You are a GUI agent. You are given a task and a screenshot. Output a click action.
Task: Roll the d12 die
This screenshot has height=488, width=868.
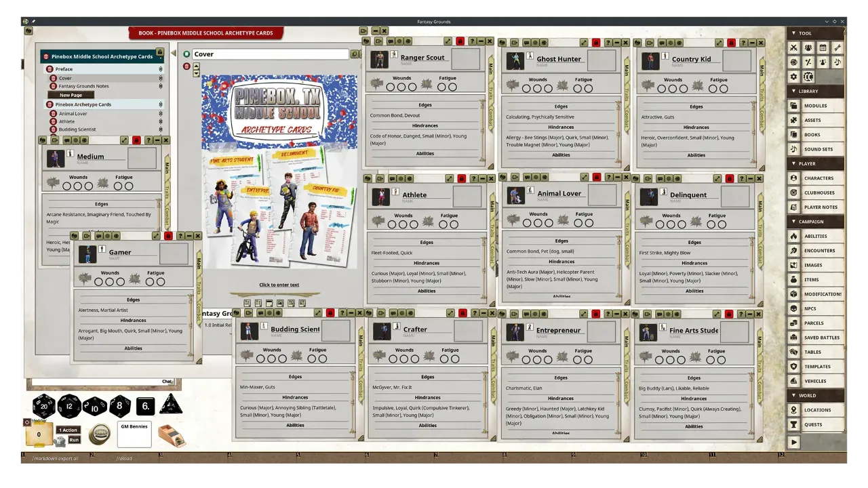point(69,406)
